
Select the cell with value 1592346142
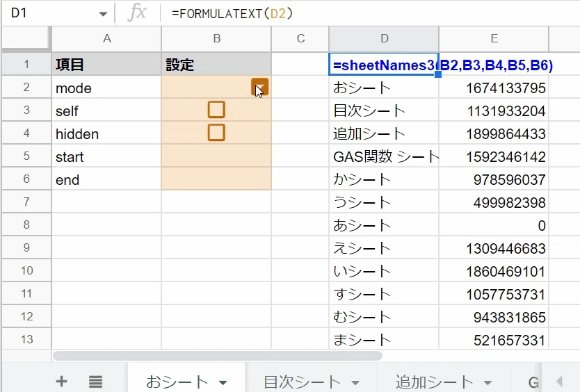[x=494, y=156]
